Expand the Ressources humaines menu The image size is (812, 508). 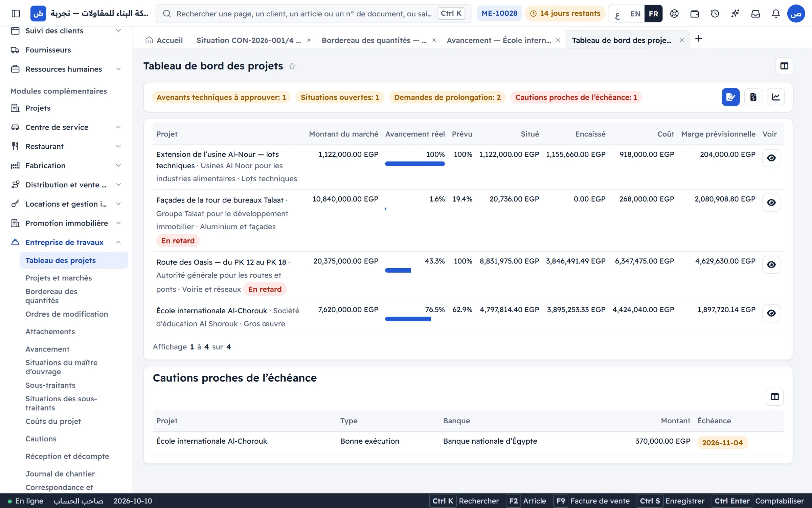tap(118, 69)
